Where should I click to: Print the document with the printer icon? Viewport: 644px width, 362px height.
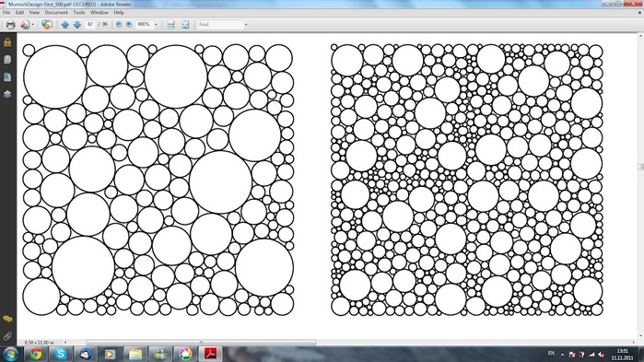pyautogui.click(x=11, y=25)
